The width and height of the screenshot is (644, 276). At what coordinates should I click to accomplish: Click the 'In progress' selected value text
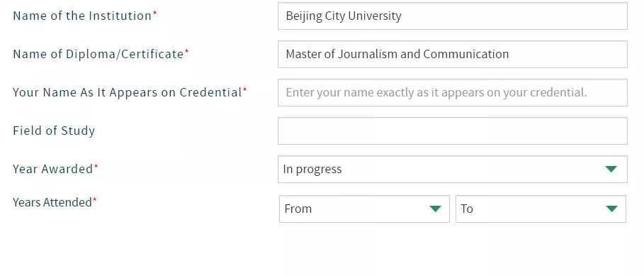312,170
